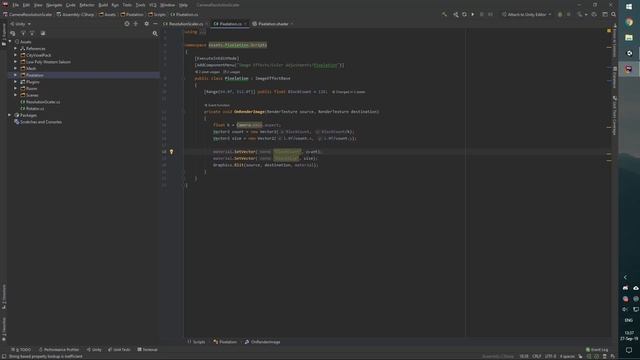640x360 pixels.
Task: Click the Pixelation class name in code
Action: 236,78
